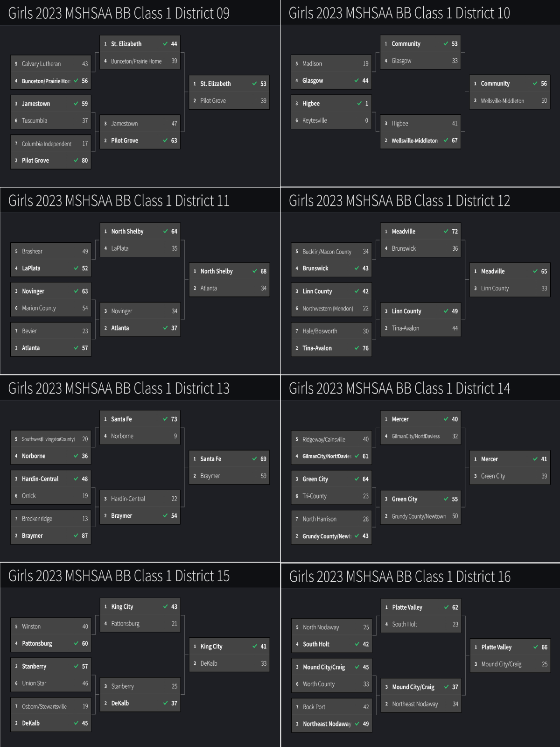Click Keytesville's score of 0
The height and width of the screenshot is (747, 560).
coord(366,120)
